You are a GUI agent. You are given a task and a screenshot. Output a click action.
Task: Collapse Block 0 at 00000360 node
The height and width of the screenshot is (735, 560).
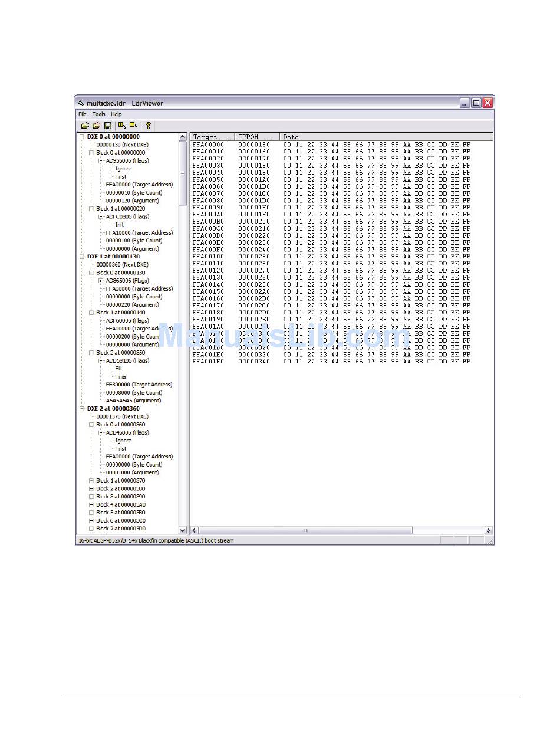coord(91,425)
